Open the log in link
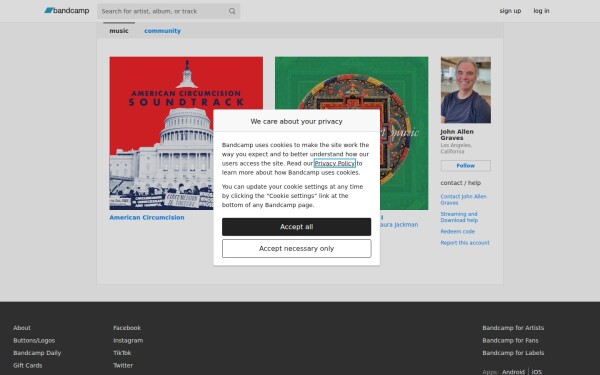Viewport: 600px width, 375px height. pyautogui.click(x=541, y=11)
